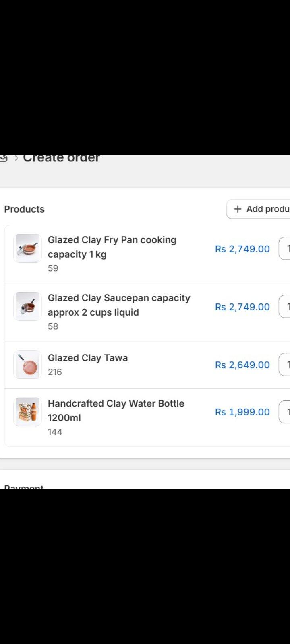Open the Glazed Clay Saucepan thumbnail
This screenshot has width=290, height=644.
tap(27, 306)
